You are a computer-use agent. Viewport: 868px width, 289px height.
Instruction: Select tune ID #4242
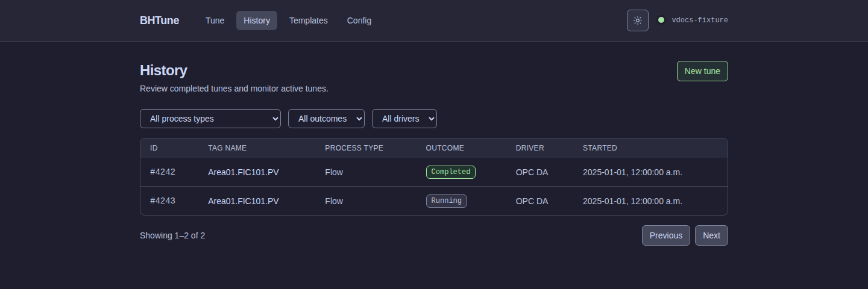point(163,172)
